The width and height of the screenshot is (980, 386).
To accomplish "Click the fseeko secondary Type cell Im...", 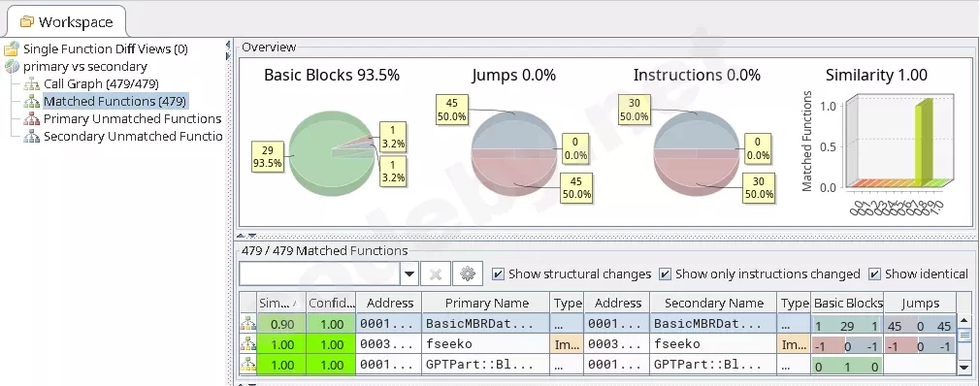I will [x=795, y=344].
